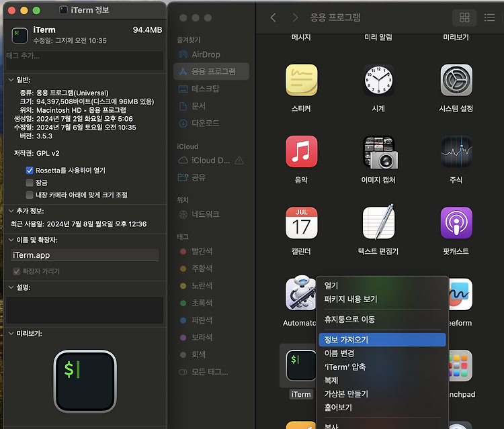Image resolution: width=504 pixels, height=429 pixels.
Task: Go back in Finder navigation
Action: point(274,17)
